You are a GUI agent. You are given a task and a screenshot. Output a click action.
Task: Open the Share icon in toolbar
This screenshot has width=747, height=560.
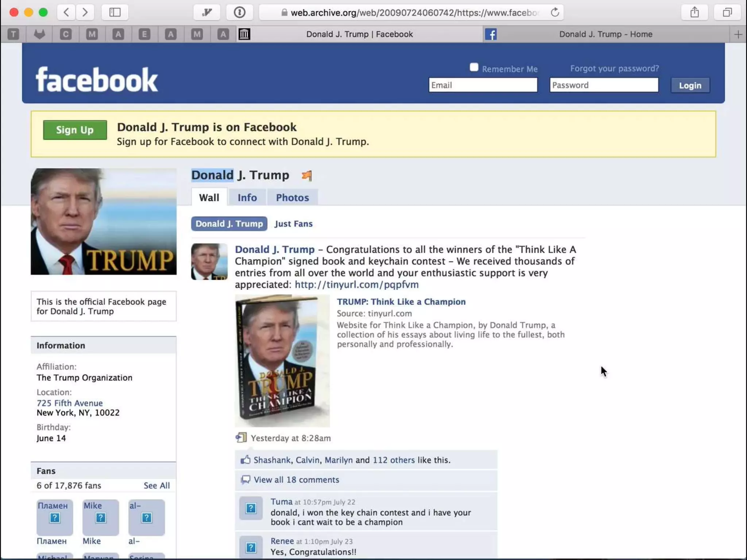(694, 12)
